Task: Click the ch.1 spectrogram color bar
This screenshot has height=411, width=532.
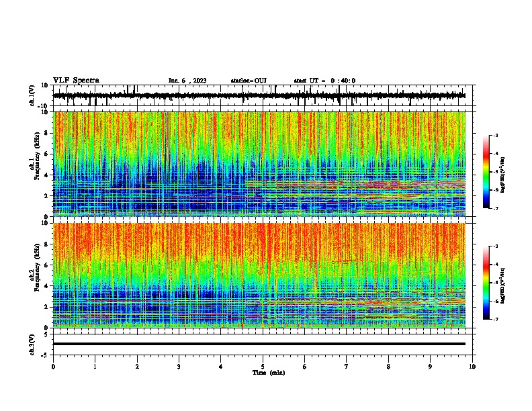Action: click(x=486, y=172)
